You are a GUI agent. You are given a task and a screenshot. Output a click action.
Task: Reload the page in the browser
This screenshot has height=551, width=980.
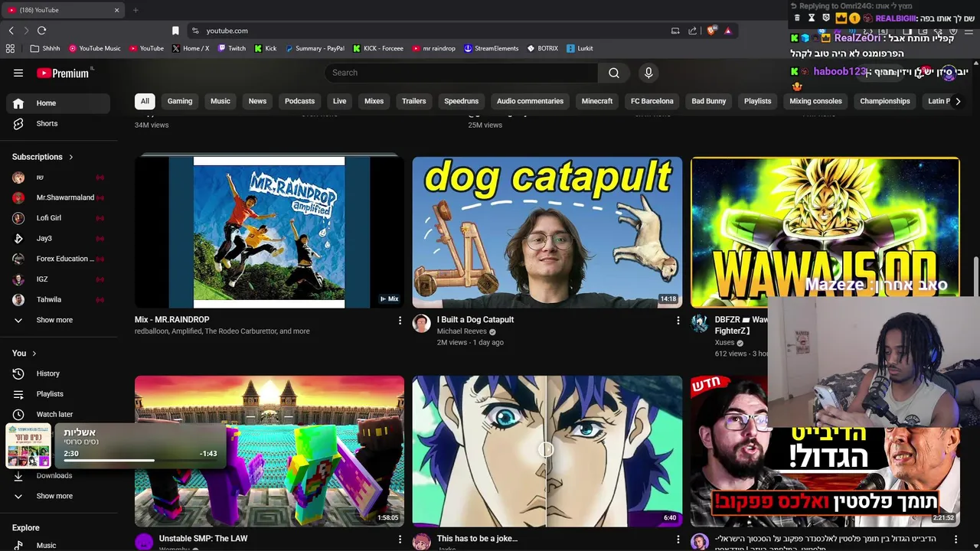(41, 31)
